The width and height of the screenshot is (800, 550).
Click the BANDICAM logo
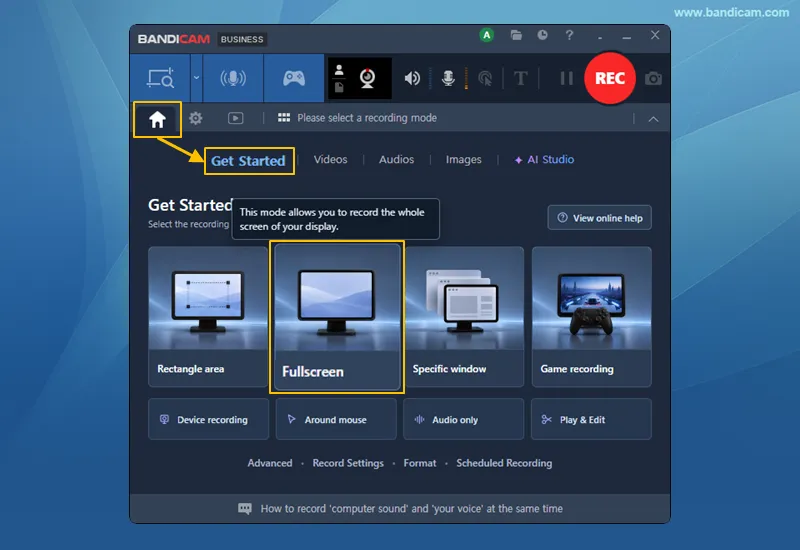(173, 39)
